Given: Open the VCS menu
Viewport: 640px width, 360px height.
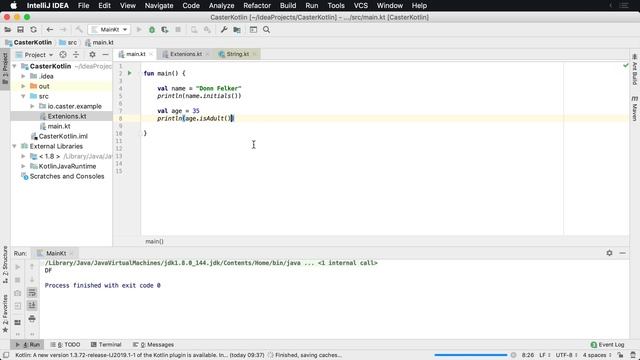Looking at the screenshot, I should [360, 6].
